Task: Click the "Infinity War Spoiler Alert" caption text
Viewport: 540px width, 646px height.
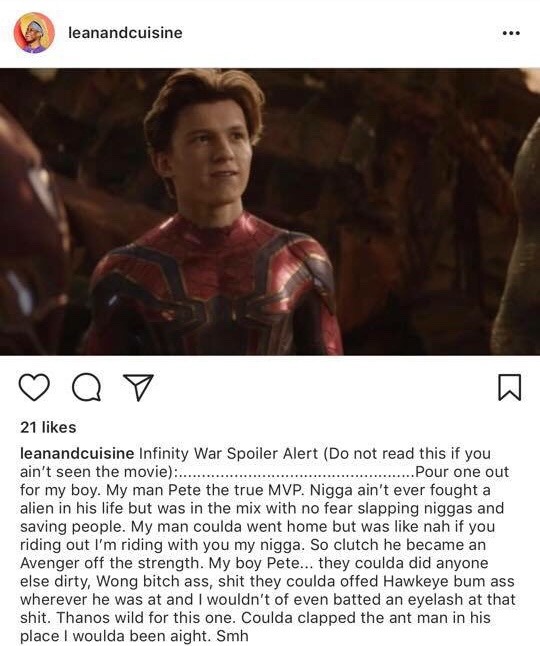Action: pyautogui.click(x=229, y=454)
